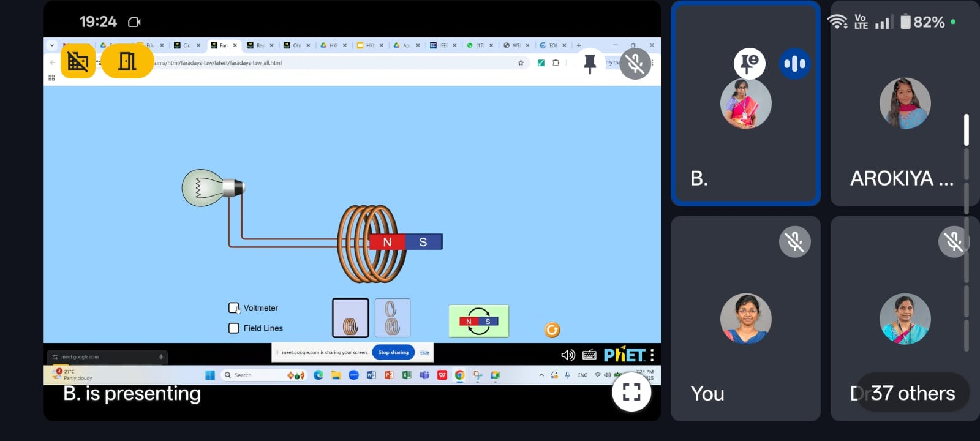Tap the pin badge on B.'s tile

point(750,63)
